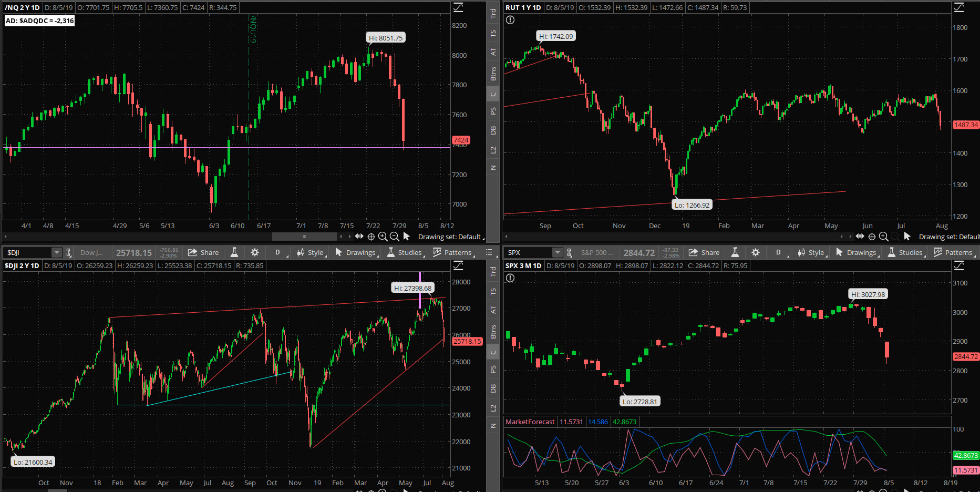Open Trd side tab beside /NQ chart

[x=493, y=14]
